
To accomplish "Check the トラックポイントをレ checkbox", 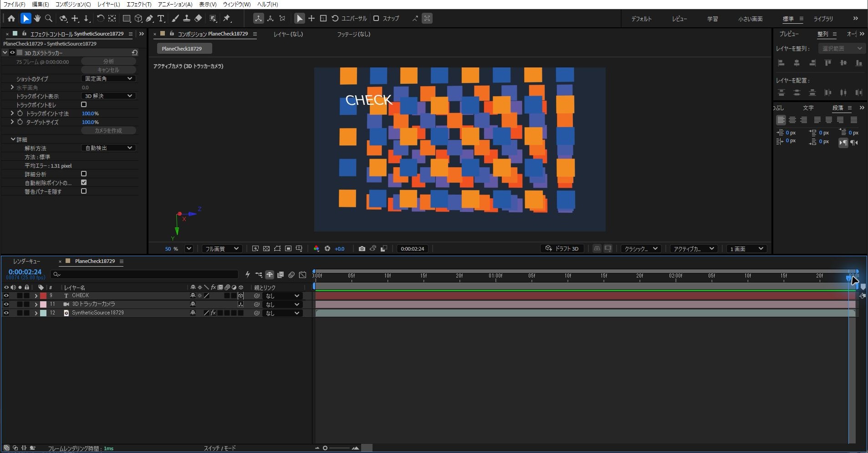I will tap(84, 105).
